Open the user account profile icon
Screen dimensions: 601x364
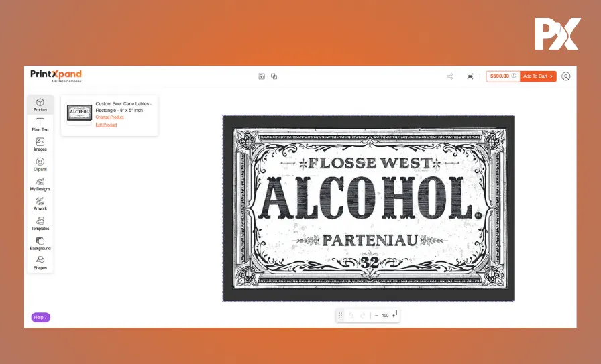565,76
